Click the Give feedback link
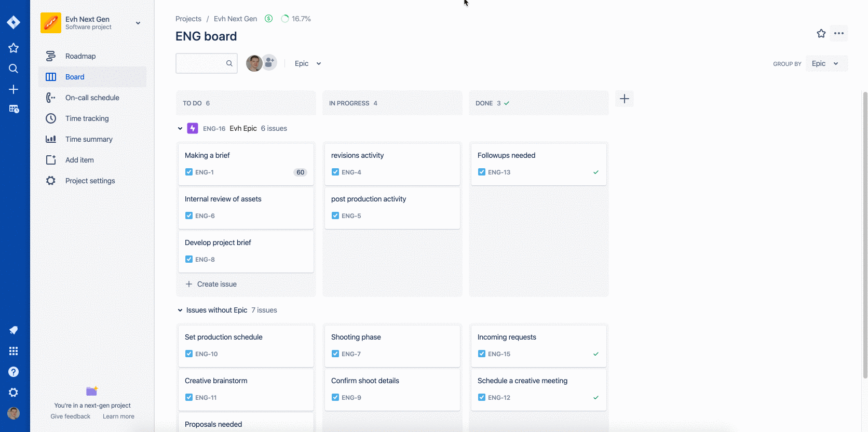Image resolution: width=868 pixels, height=432 pixels. (x=70, y=416)
